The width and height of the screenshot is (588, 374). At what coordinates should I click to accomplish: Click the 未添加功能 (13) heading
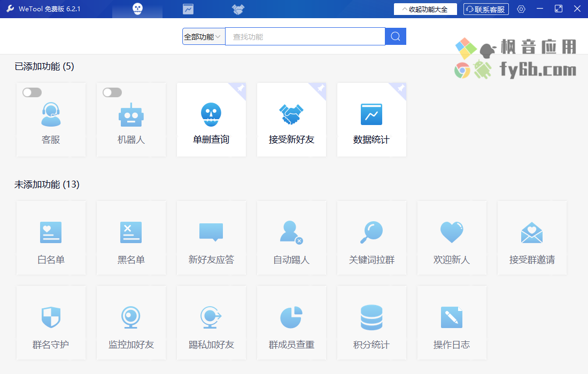[47, 184]
